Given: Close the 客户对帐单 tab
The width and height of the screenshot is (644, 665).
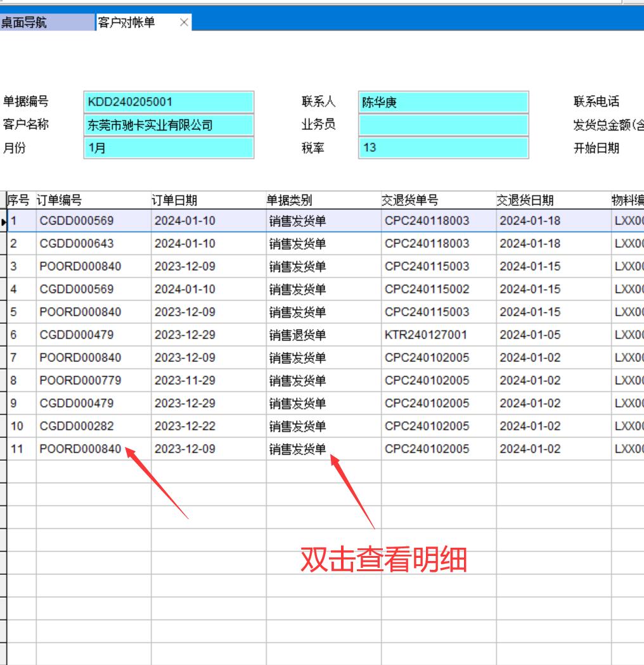Looking at the screenshot, I should pos(184,23).
